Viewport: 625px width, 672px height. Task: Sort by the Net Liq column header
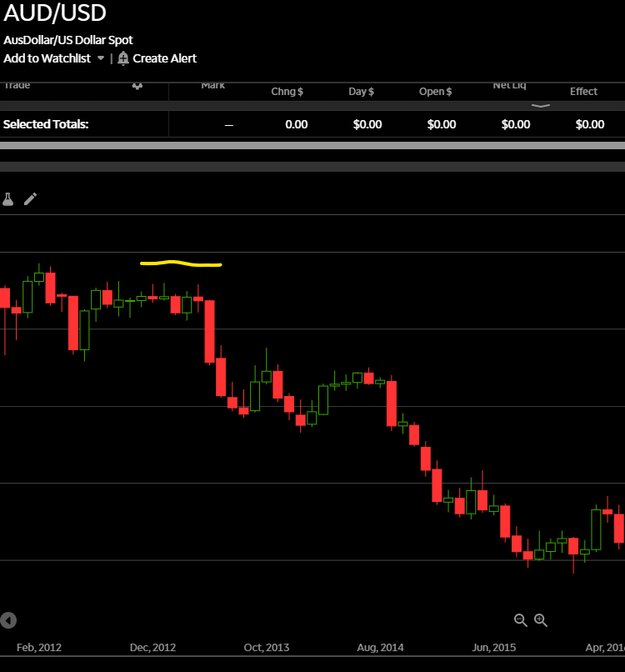[x=509, y=86]
